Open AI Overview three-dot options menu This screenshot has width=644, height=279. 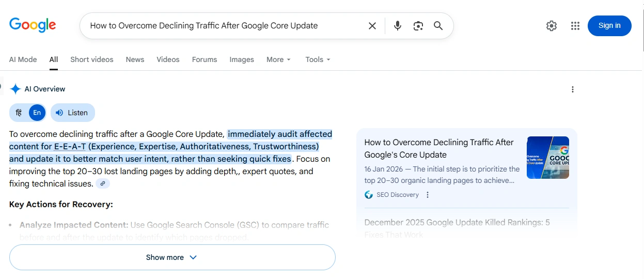(572, 89)
